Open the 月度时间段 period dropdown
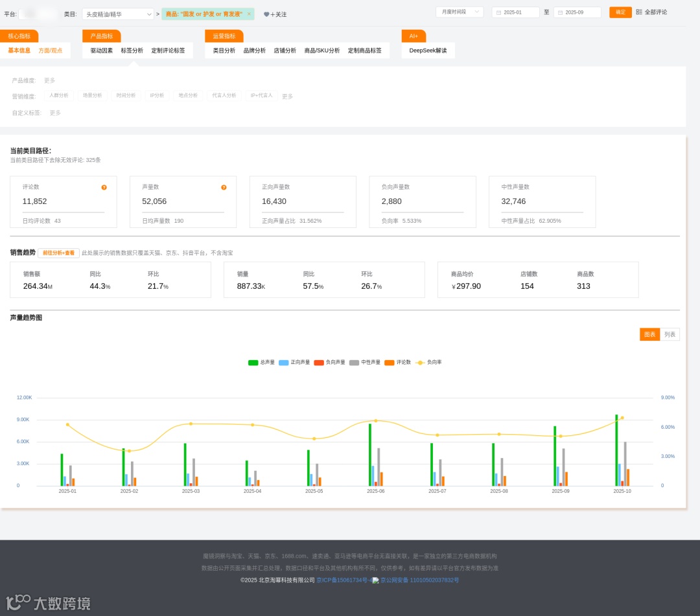700x616 pixels. click(460, 12)
